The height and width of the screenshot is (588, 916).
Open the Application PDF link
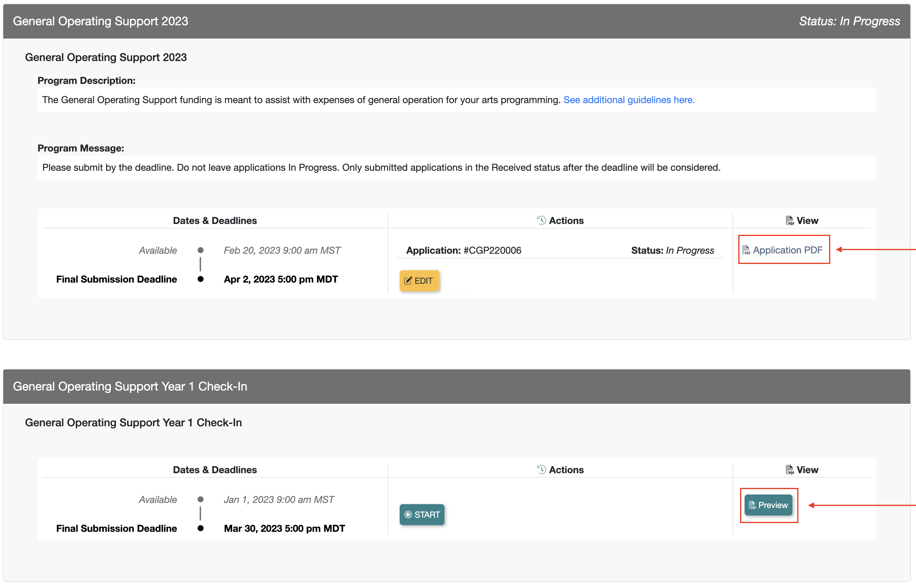783,250
